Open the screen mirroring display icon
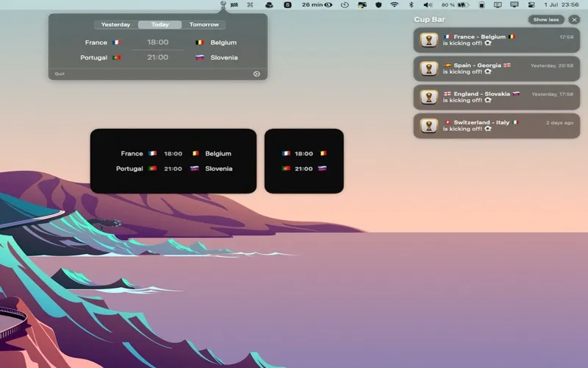The image size is (588, 368). click(x=498, y=5)
